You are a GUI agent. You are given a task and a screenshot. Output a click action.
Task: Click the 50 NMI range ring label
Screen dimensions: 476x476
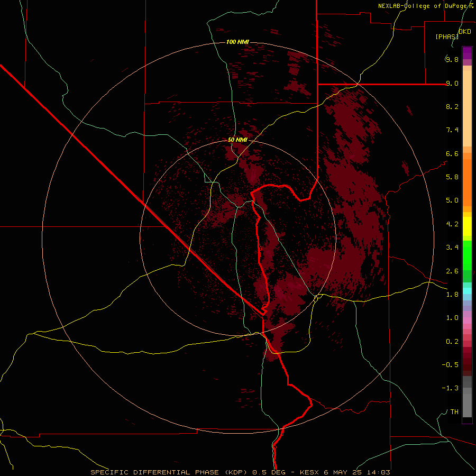pyautogui.click(x=237, y=140)
